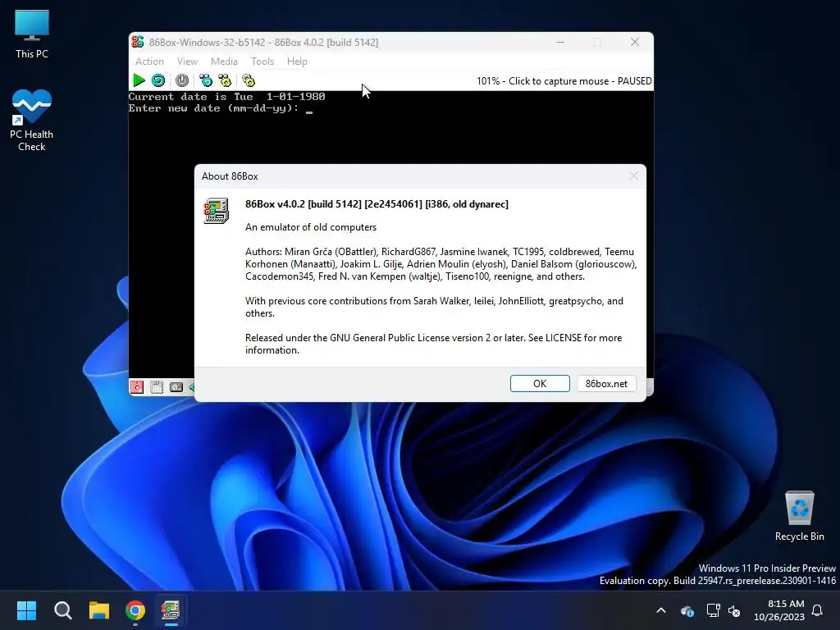Click 'An emulator of old computers' text
This screenshot has height=630, width=840.
(x=311, y=227)
